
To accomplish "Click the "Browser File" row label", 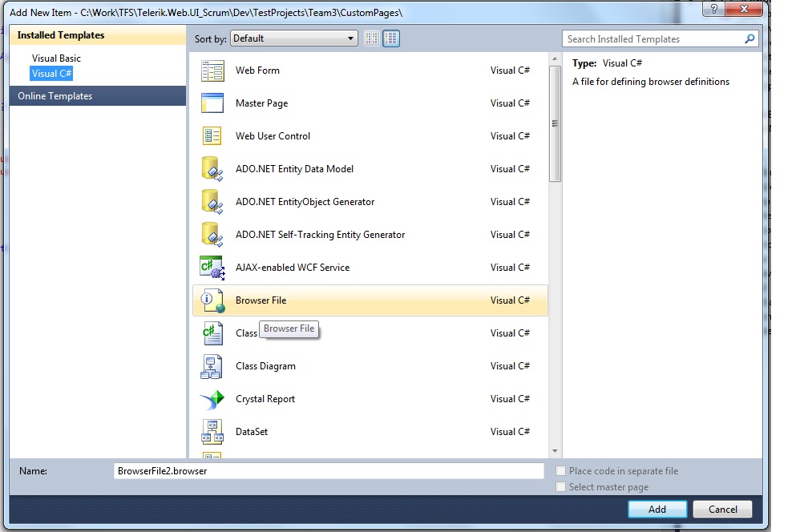I will (261, 300).
